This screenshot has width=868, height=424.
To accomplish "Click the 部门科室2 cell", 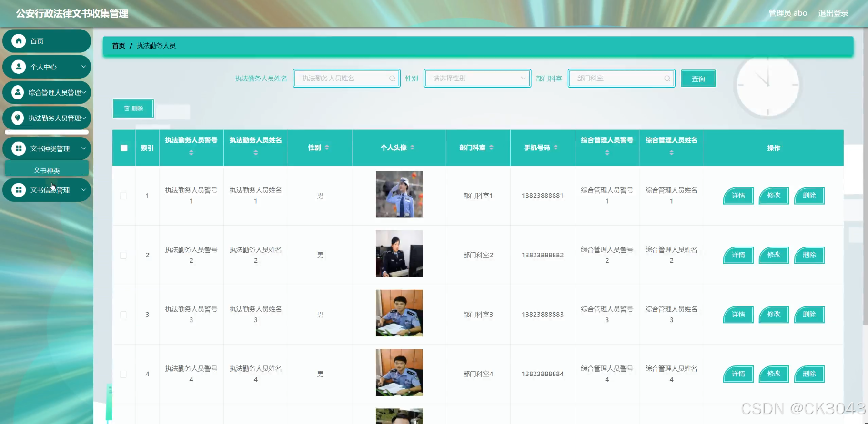I will coord(478,255).
